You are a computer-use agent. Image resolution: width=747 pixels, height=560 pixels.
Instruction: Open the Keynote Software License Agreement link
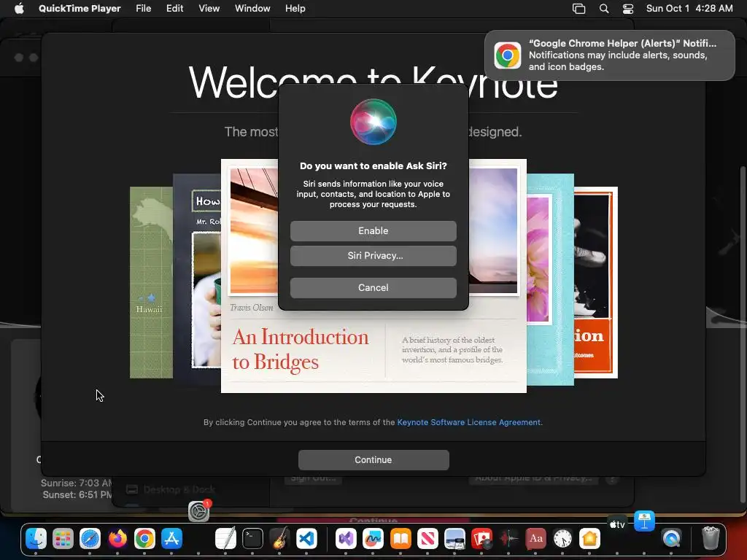pos(469,422)
